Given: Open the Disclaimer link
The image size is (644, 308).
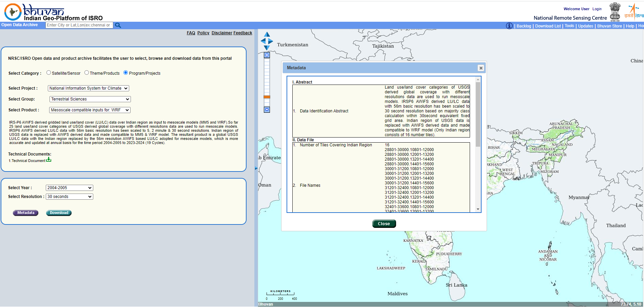Looking at the screenshot, I should point(222,33).
